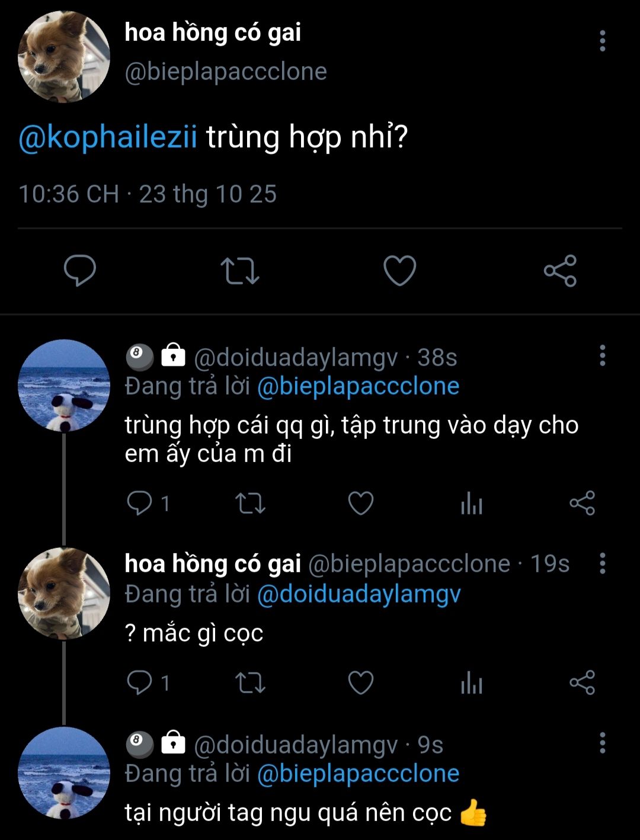Retweet the "trùng hợp cái qq gì" reply
Viewport: 640px width, 840px height.
click(x=250, y=504)
